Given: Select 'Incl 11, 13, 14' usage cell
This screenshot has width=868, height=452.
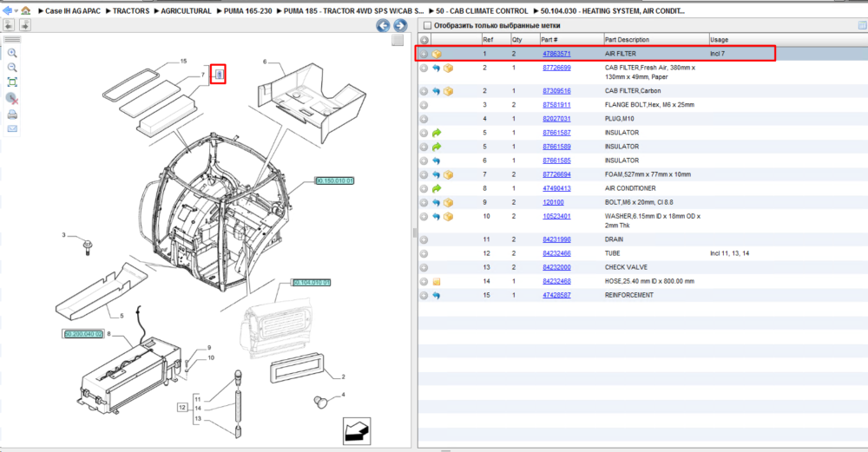Looking at the screenshot, I should pos(730,253).
